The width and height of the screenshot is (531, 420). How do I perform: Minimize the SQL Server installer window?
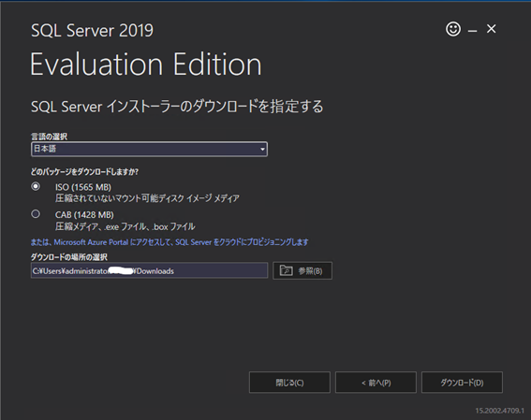(472, 31)
